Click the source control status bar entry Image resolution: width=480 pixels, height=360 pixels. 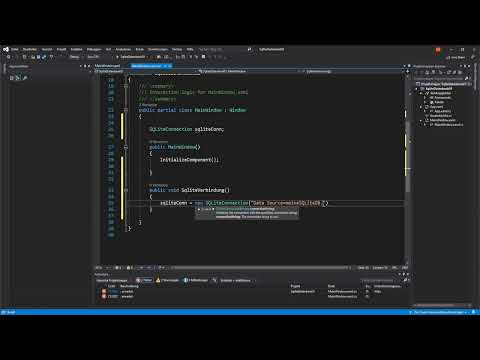point(439,312)
